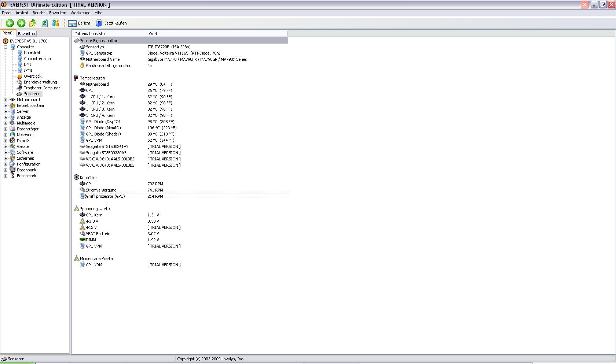Click the Informationsliste column header
The image size is (616, 364).
pyautogui.click(x=109, y=34)
